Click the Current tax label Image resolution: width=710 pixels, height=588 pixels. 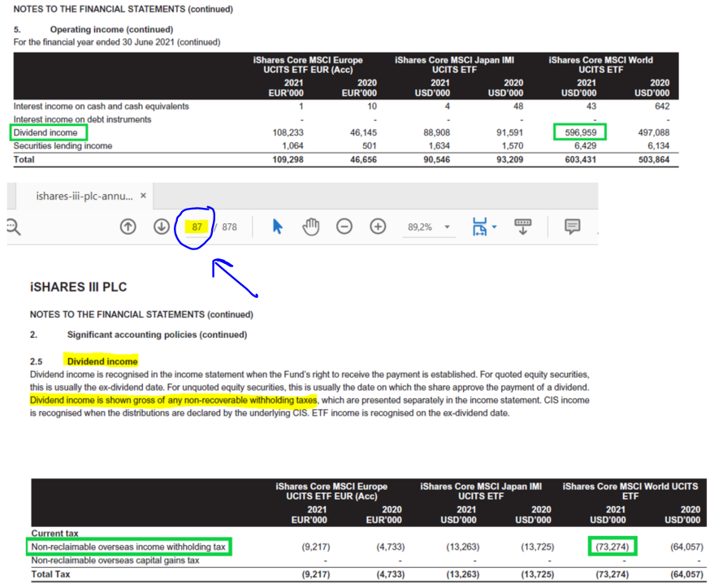(54, 534)
